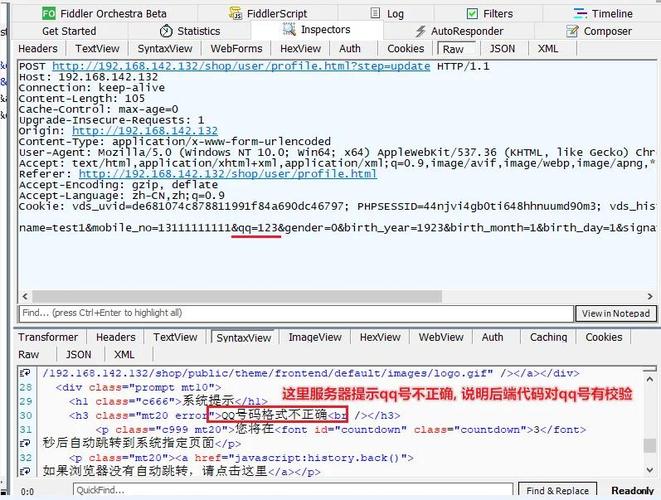This screenshot has width=661, height=500.
Task: Open response Headers tab
Action: (116, 337)
